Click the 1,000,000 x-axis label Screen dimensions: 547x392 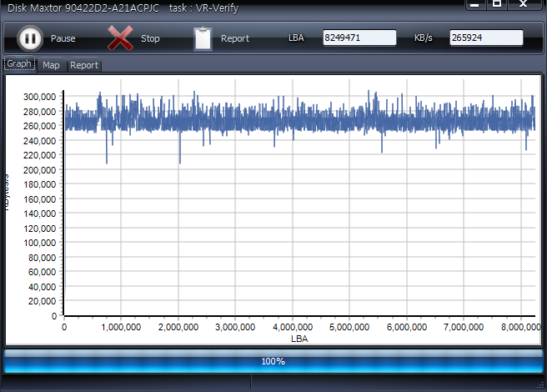[x=121, y=327]
